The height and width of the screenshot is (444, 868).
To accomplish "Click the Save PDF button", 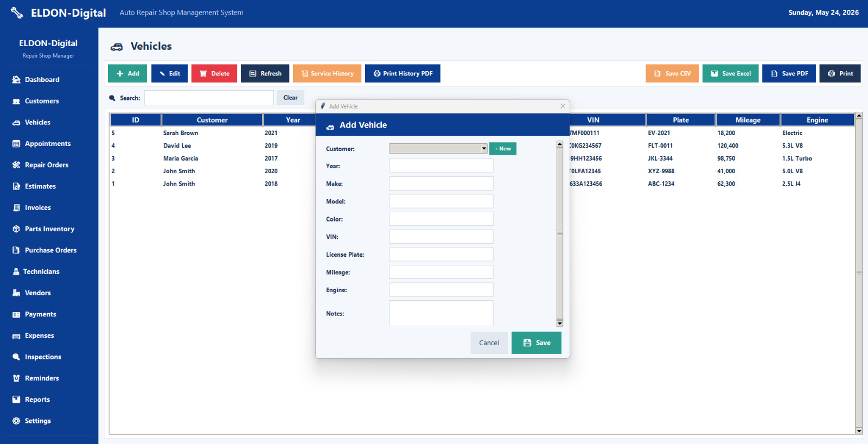I will (789, 74).
